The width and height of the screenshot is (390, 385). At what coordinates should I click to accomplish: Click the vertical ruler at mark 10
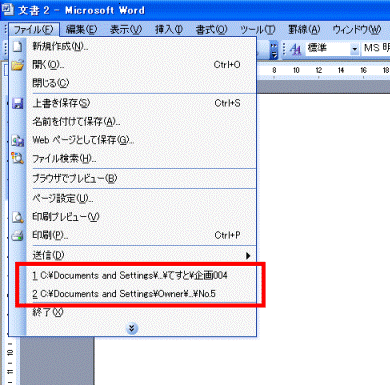tap(10, 352)
